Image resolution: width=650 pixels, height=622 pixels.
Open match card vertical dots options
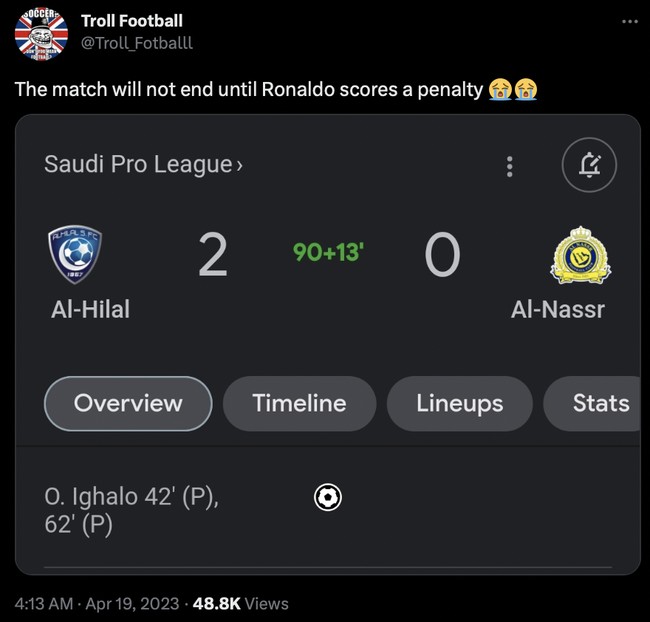pos(510,166)
